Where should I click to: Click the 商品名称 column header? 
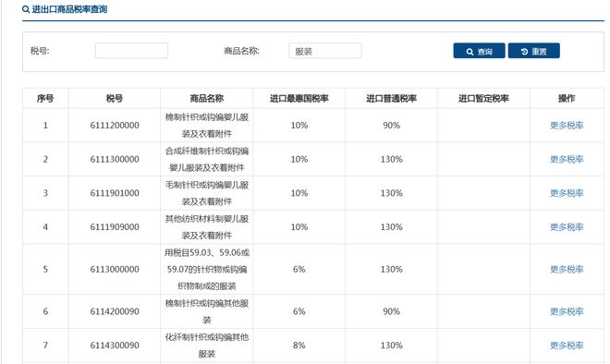coord(207,98)
